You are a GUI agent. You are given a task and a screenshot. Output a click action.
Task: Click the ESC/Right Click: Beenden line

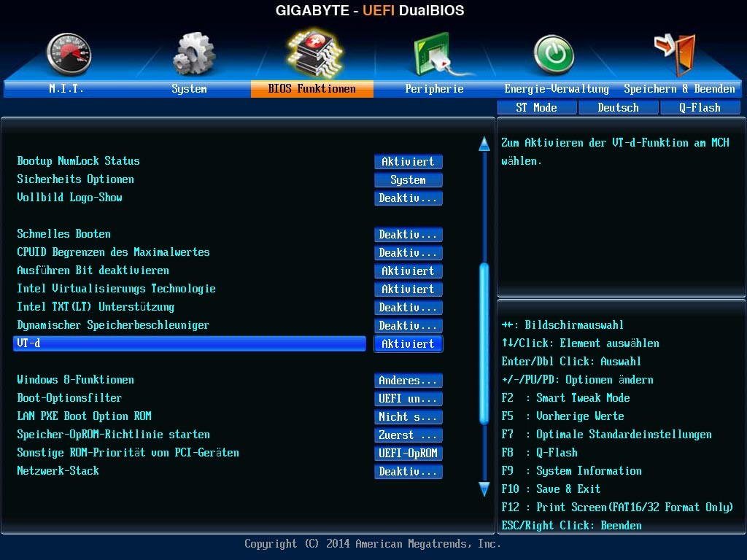tap(572, 525)
